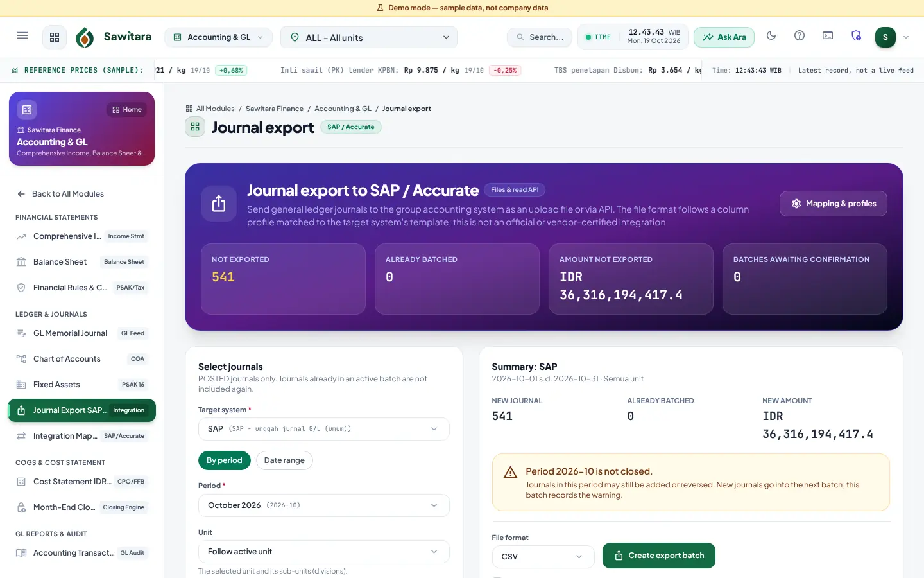This screenshot has height=578, width=924.
Task: Expand the user account chevron
Action: [906, 37]
